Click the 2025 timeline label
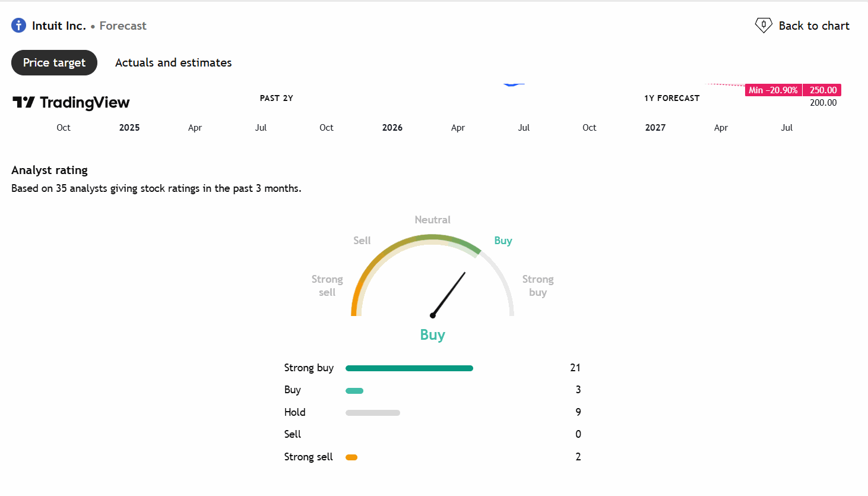Viewport: 868px width, 496px height. (129, 128)
